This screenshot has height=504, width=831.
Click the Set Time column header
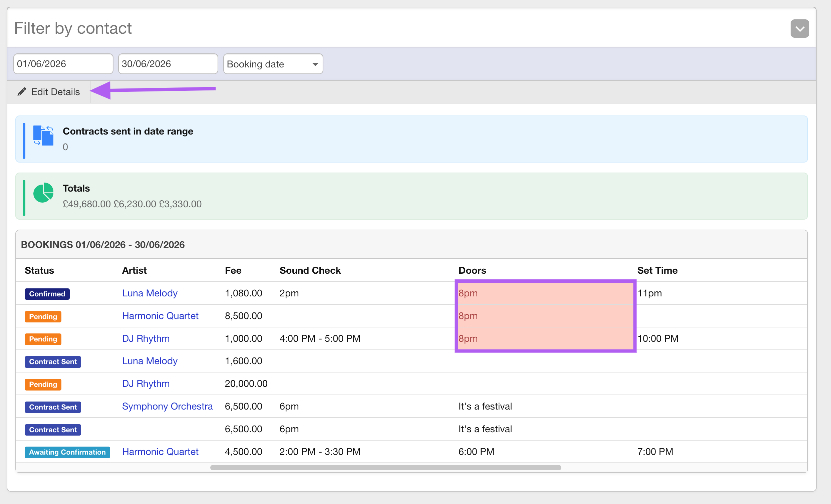(x=657, y=271)
